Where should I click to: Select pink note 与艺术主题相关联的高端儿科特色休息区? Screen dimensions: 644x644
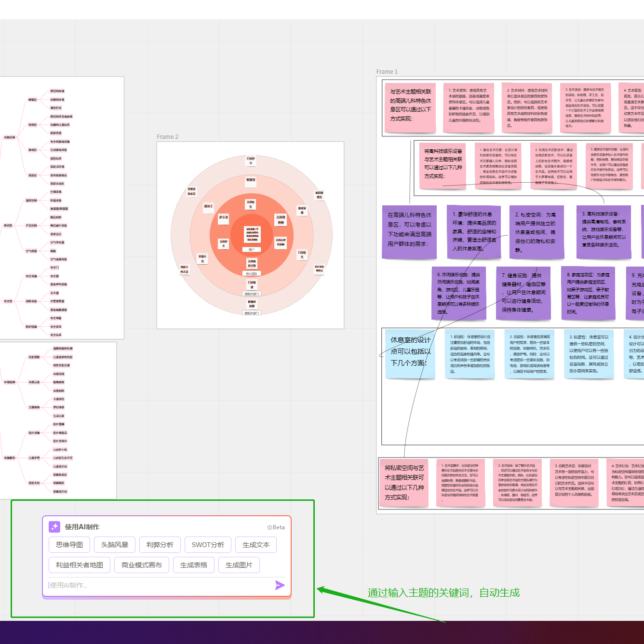click(x=410, y=107)
